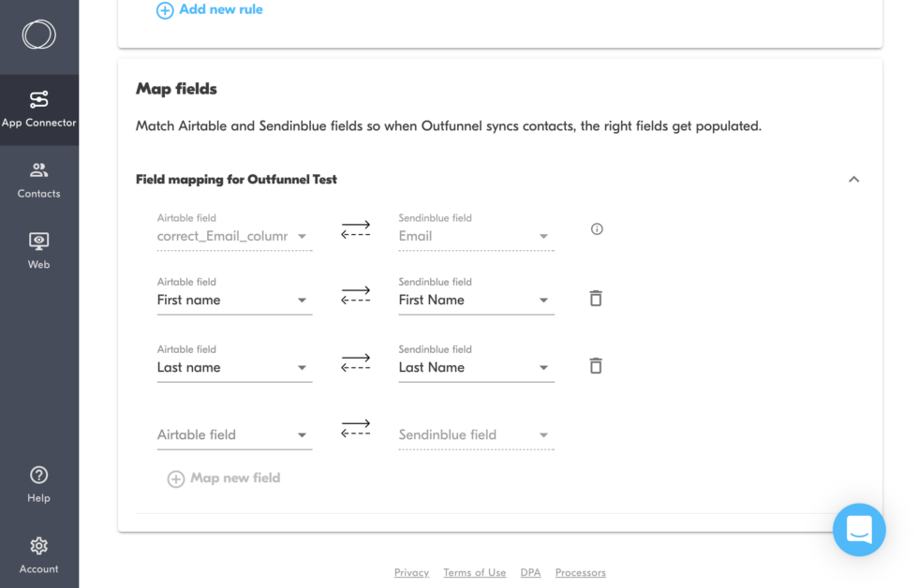Open the Sendinblue Email field dropdown
Image resolution: width=918 pixels, height=588 pixels.
pyautogui.click(x=543, y=236)
